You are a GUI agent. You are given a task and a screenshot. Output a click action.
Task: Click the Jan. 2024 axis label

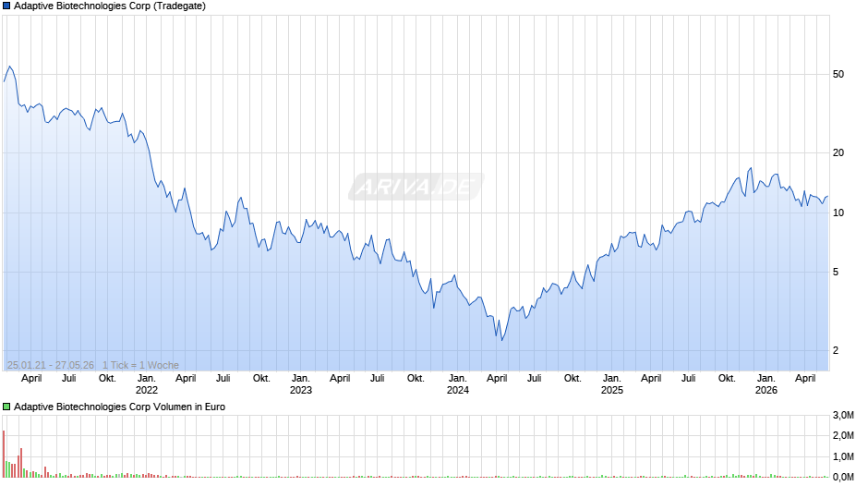(457, 384)
